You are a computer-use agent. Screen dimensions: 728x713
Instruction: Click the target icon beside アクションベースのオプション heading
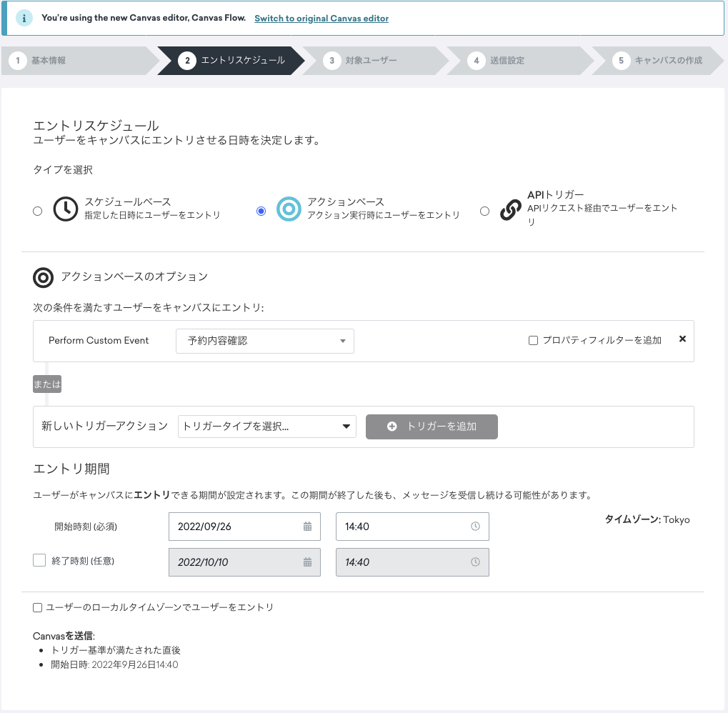pos(43,278)
